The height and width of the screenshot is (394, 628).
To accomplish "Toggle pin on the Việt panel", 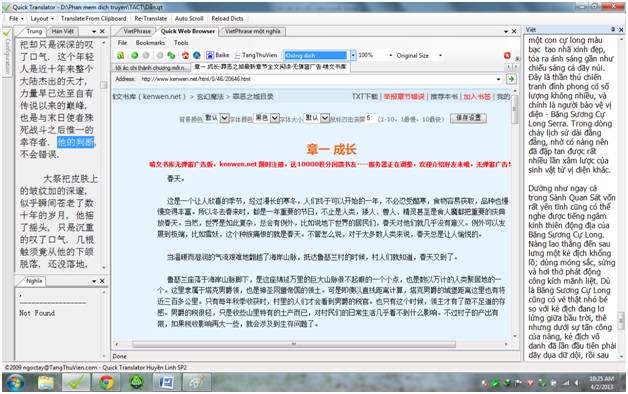I will pyautogui.click(x=613, y=30).
